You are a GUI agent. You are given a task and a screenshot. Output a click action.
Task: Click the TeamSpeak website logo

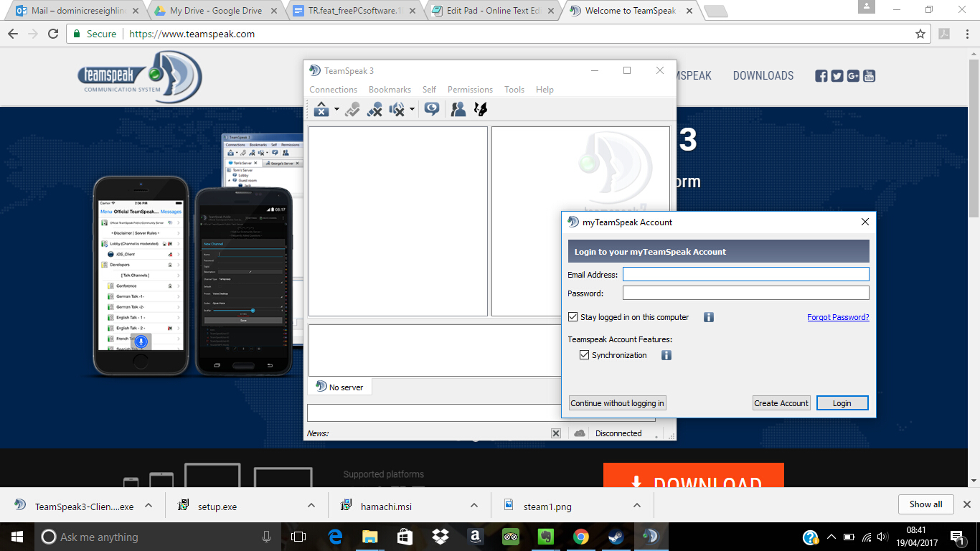click(x=140, y=77)
